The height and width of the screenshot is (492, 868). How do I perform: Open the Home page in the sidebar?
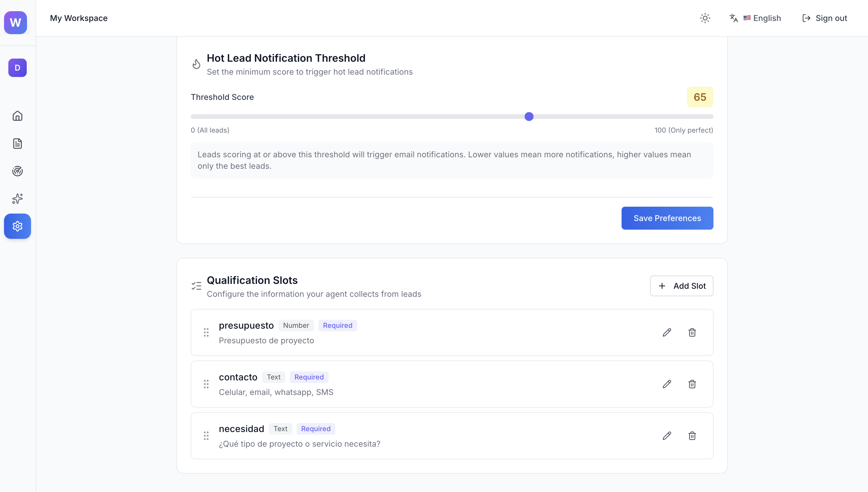coord(17,116)
